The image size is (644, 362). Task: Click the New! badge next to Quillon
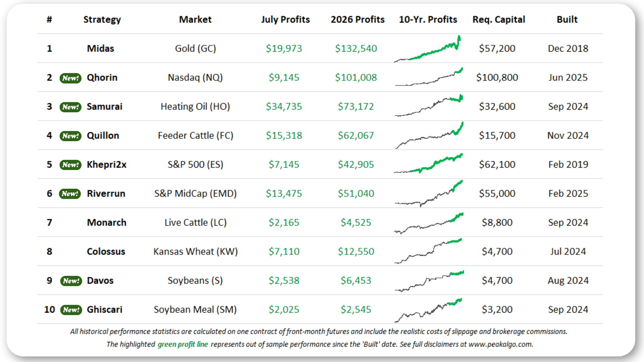(70, 136)
